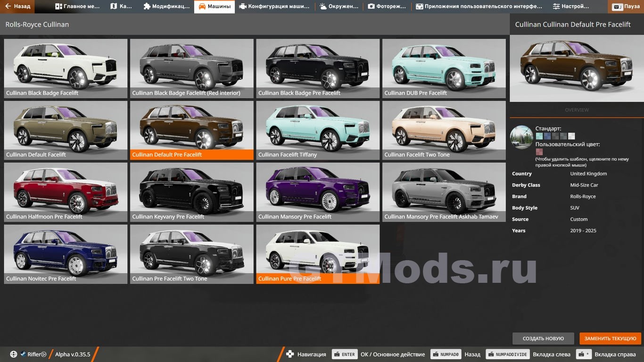Select the Cullinan Novitec Pre Facelift card
Screen dimensions: 644x362
[x=66, y=254]
